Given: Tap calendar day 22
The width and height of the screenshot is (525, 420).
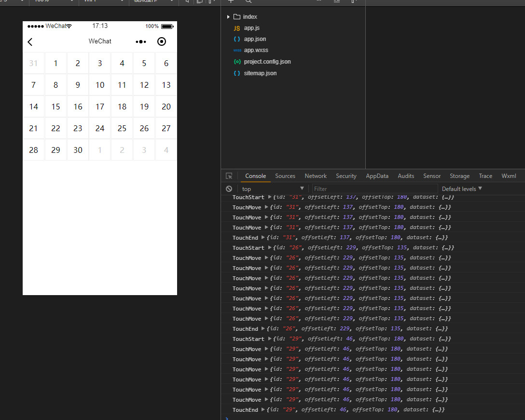Looking at the screenshot, I should pyautogui.click(x=55, y=129).
